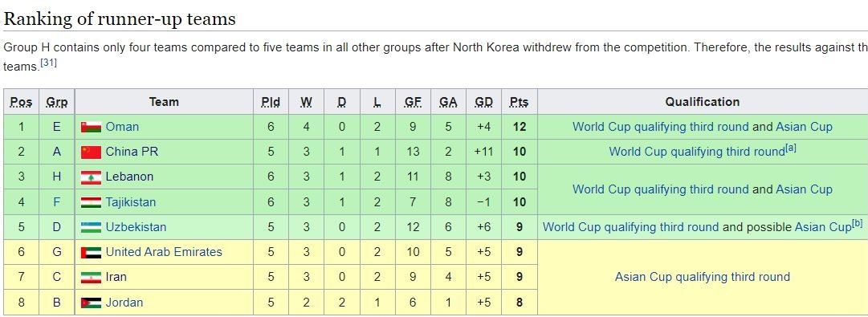The width and height of the screenshot is (868, 317).
Task: Click the GD column header abbreviation
Action: coord(483,102)
